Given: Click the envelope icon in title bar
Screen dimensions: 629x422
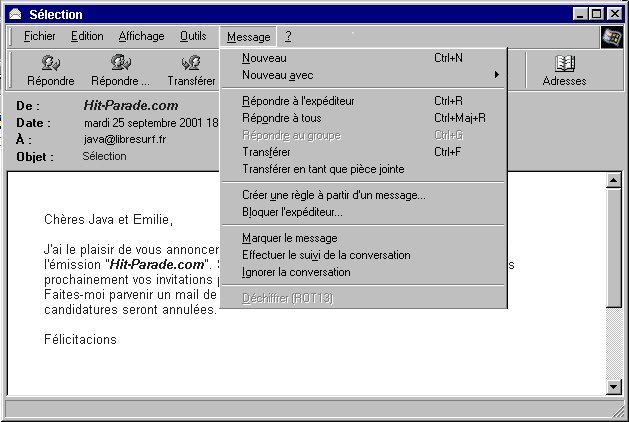Looking at the screenshot, I should 14,15.
